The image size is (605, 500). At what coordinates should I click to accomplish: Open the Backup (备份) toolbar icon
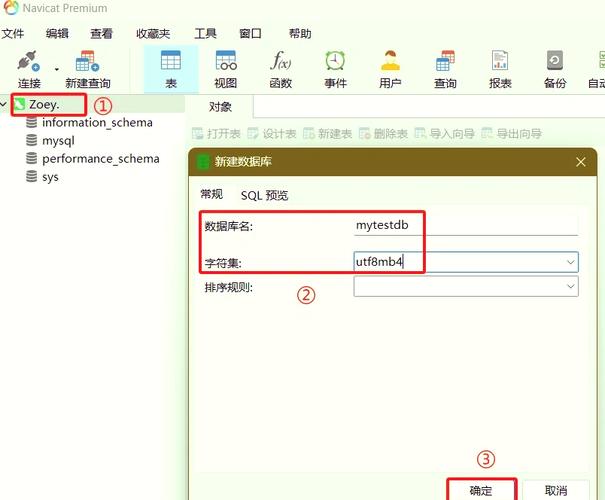click(554, 68)
